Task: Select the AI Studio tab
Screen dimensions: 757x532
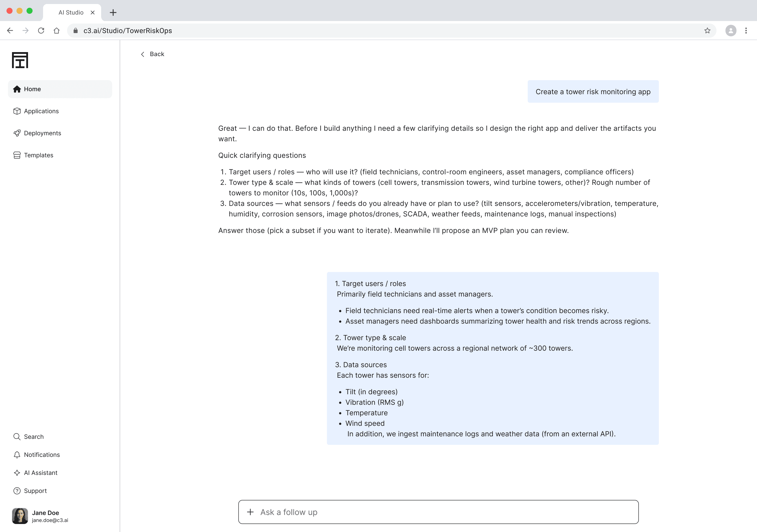Action: point(71,13)
